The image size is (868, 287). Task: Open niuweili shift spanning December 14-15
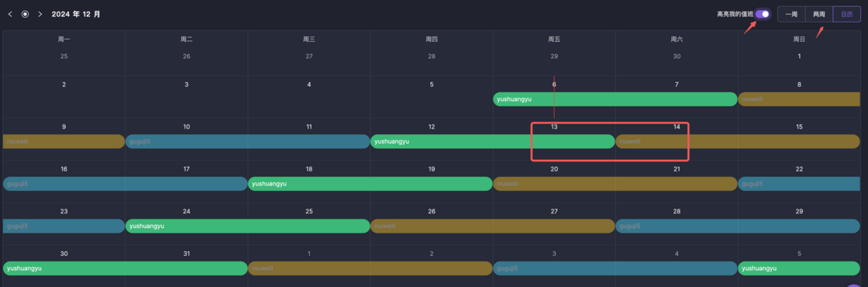coord(738,141)
